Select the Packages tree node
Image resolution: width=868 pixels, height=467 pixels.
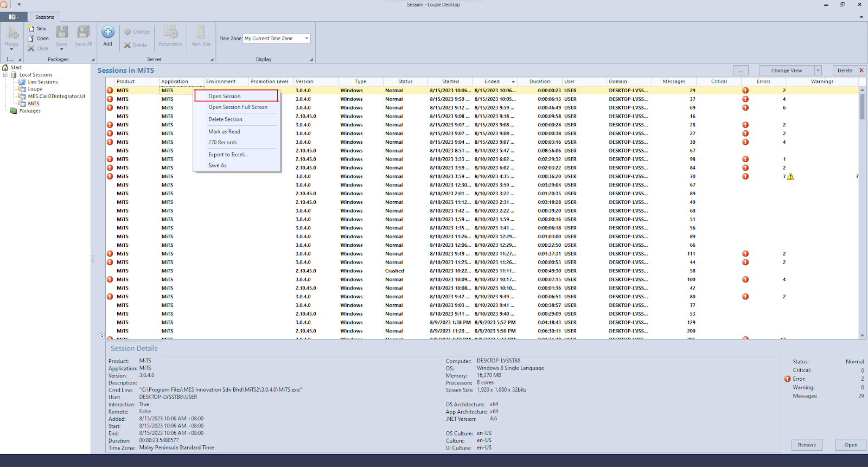coord(30,111)
